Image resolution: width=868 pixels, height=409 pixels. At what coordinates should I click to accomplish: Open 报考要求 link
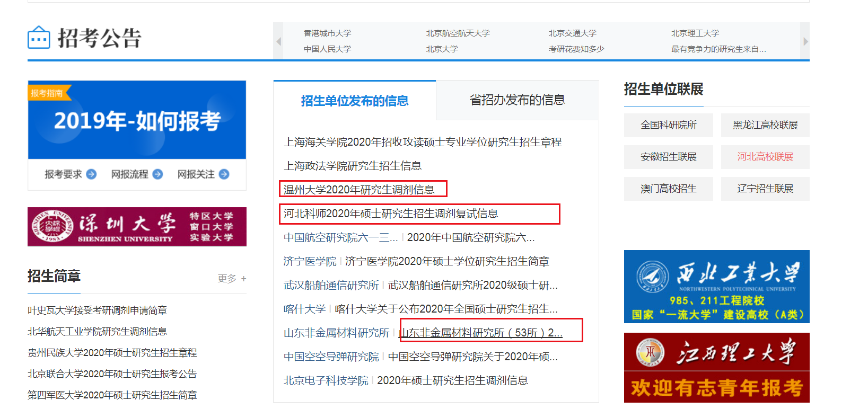[63, 174]
